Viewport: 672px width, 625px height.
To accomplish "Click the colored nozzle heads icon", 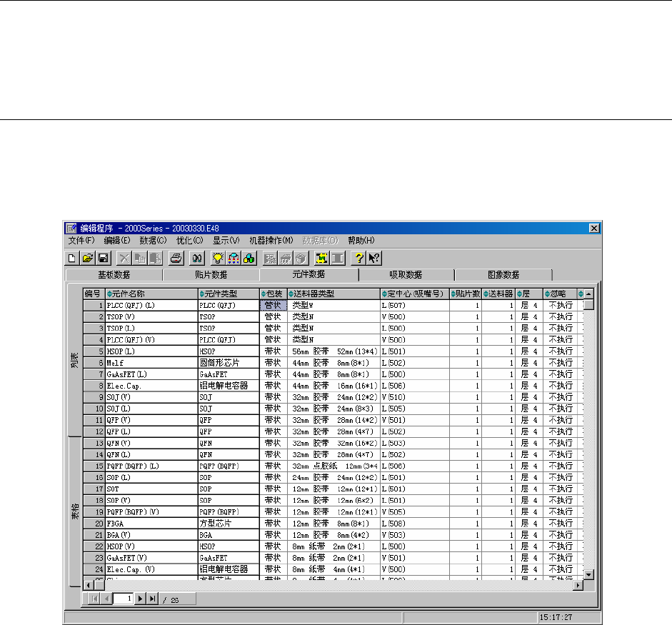I will (234, 258).
